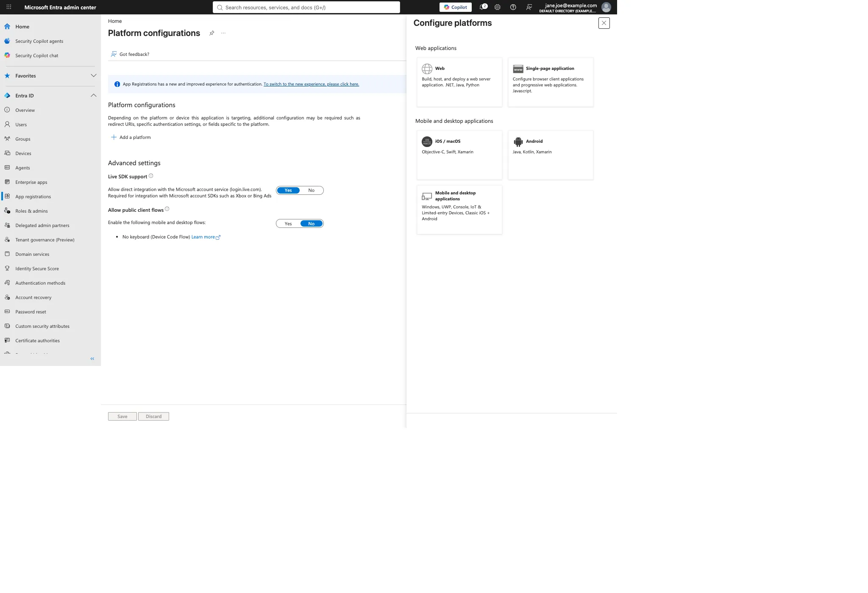Click the Security Copilot chat icon
868x593 pixels.
pyautogui.click(x=7, y=55)
